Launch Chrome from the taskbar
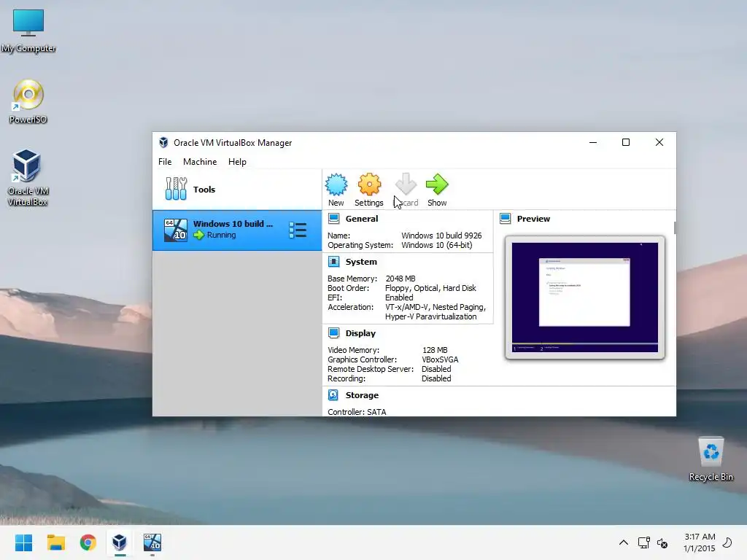This screenshot has height=560, width=747. [88, 542]
